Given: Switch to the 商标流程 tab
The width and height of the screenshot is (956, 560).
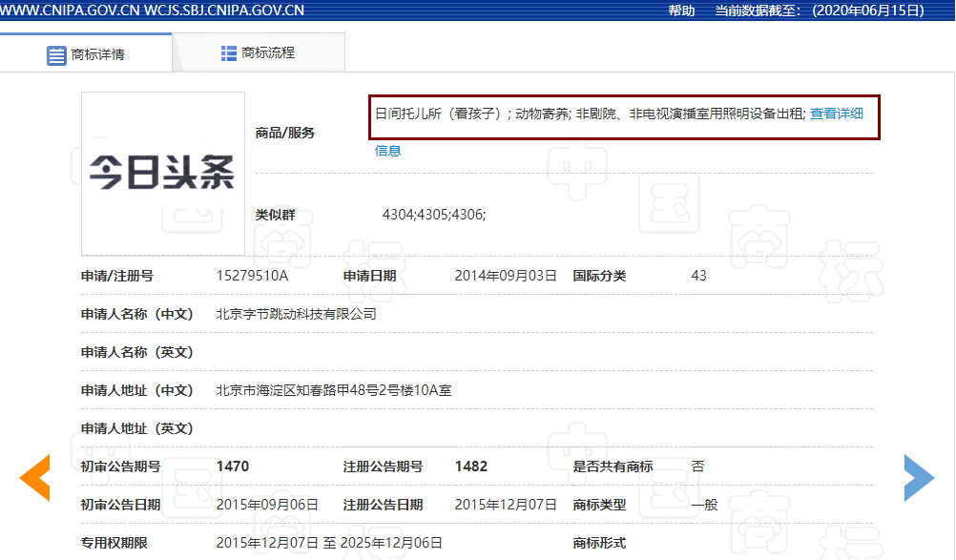Looking at the screenshot, I should (x=259, y=52).
